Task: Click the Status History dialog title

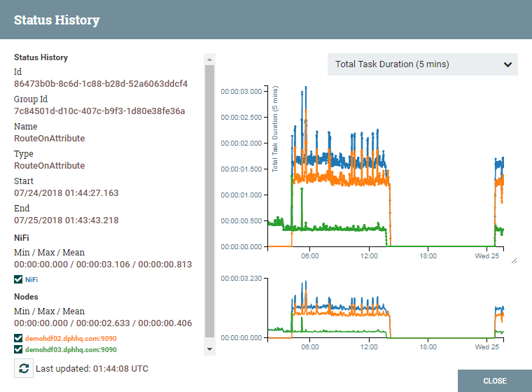Action: coord(57,20)
